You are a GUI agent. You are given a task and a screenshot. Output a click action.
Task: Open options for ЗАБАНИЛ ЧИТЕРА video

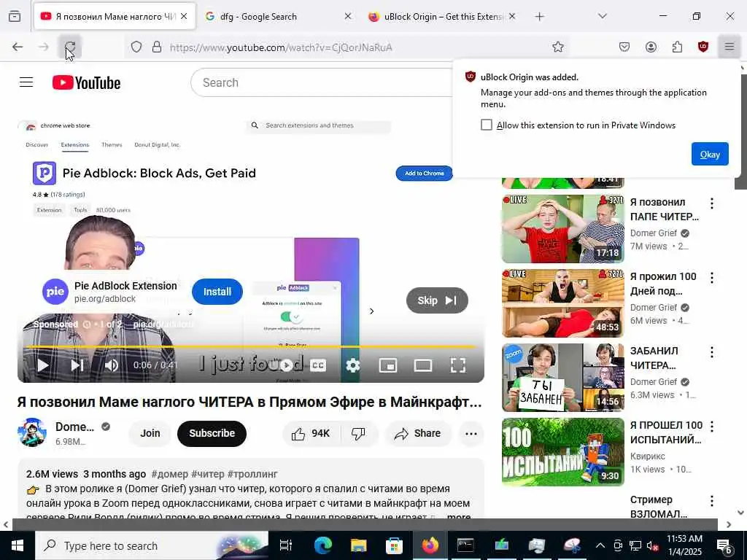(712, 352)
